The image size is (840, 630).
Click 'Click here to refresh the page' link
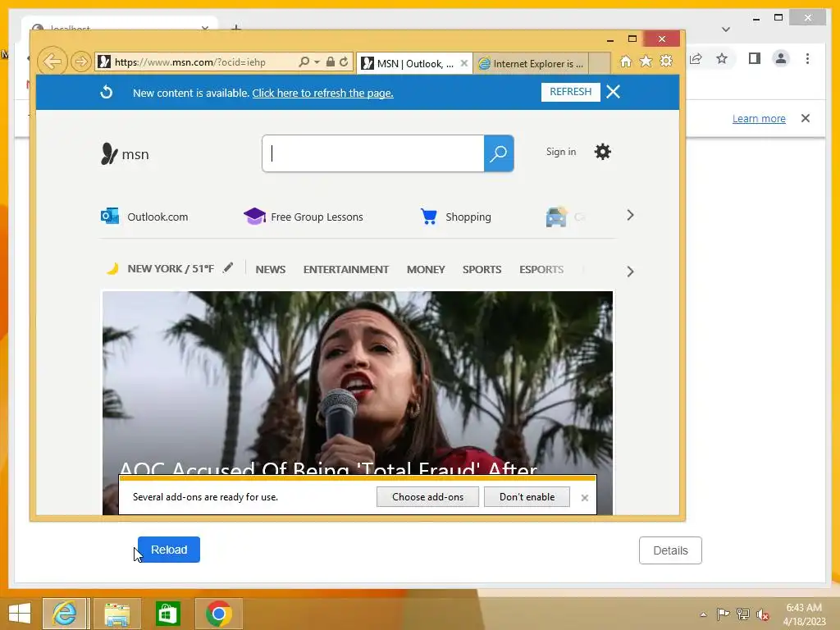[322, 93]
